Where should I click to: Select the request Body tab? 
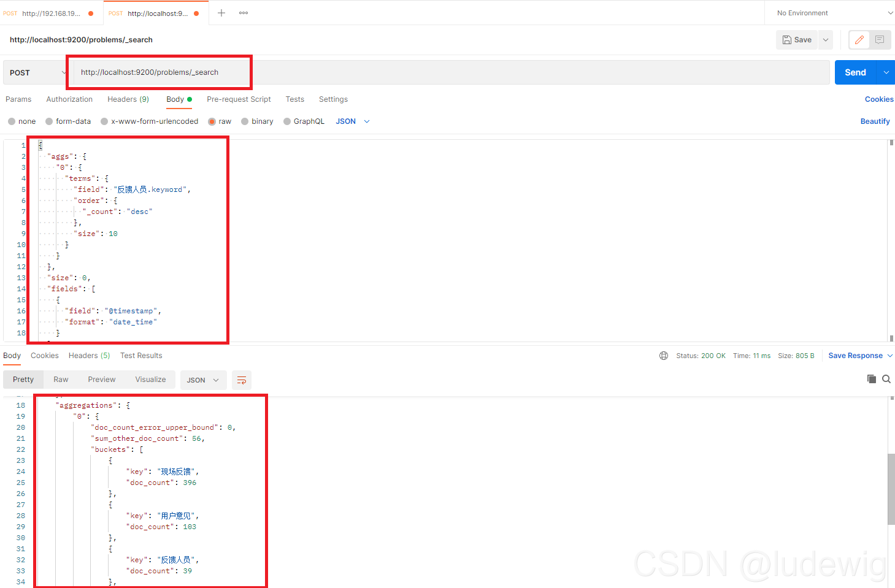coord(179,99)
